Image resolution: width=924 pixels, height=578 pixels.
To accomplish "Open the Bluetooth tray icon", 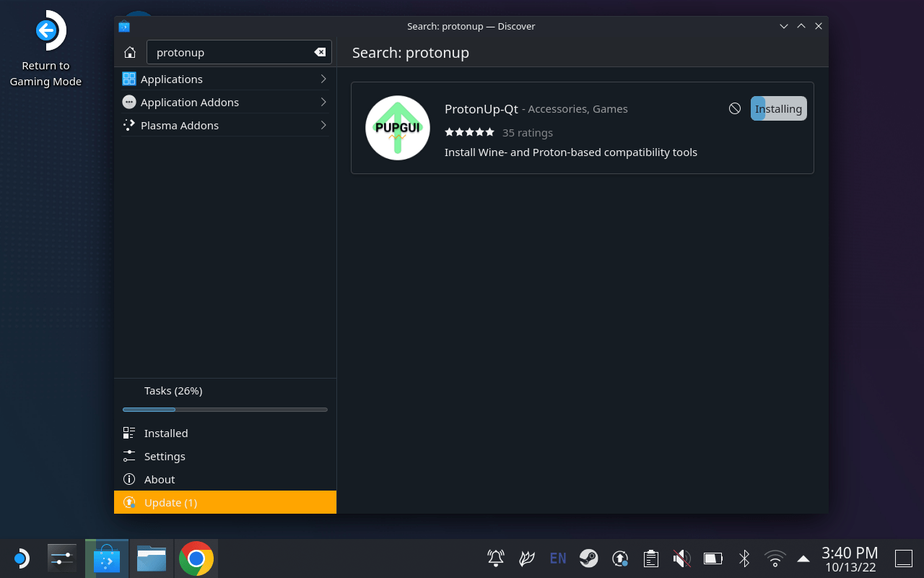I will pos(744,558).
